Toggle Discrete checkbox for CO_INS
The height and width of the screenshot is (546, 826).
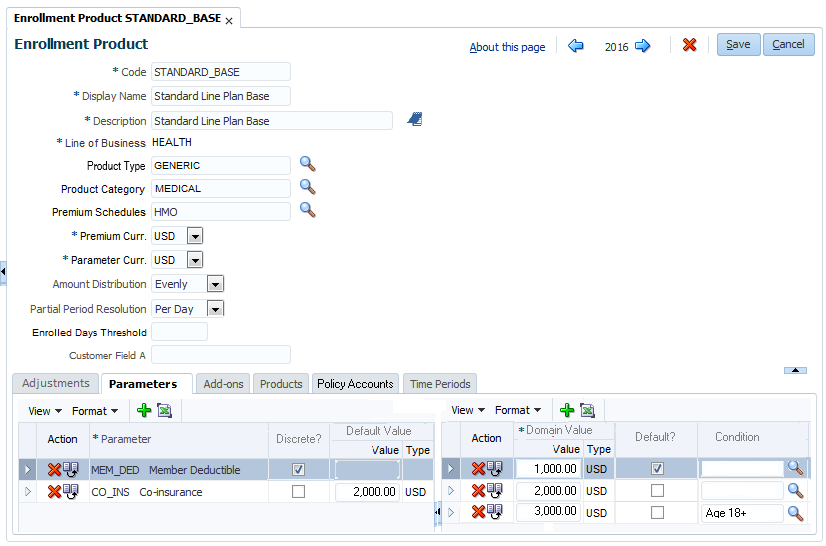point(298,492)
